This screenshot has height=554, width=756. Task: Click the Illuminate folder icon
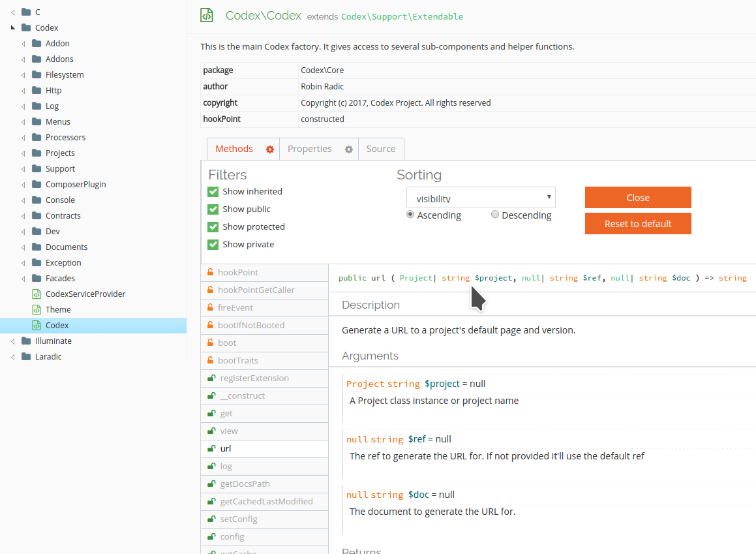click(27, 341)
